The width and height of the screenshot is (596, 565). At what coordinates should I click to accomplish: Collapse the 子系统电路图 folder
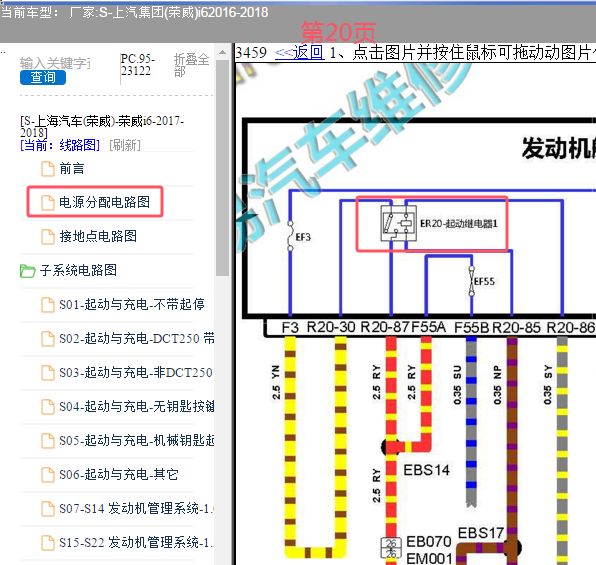[x=78, y=270]
